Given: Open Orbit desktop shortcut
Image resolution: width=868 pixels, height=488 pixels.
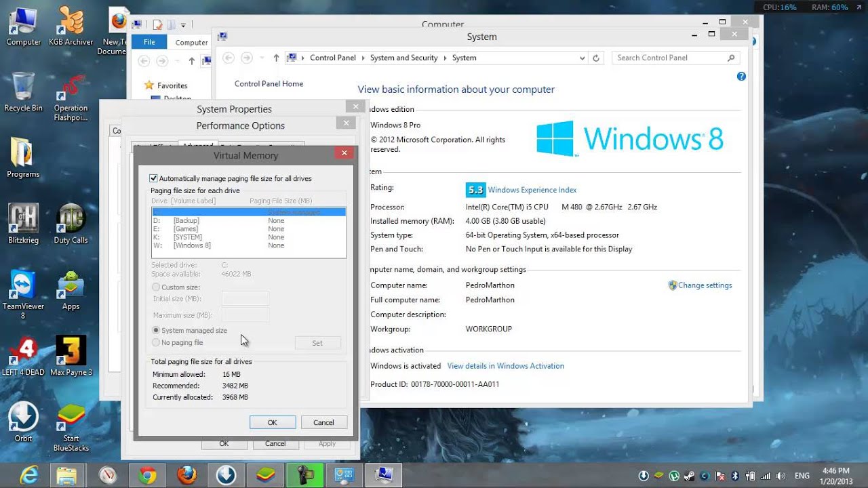Looking at the screenshot, I should [23, 422].
